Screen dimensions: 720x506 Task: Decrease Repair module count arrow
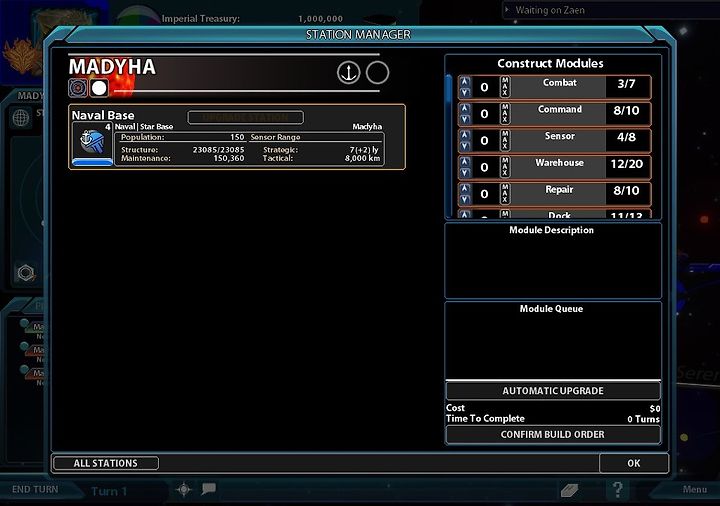[x=465, y=199]
